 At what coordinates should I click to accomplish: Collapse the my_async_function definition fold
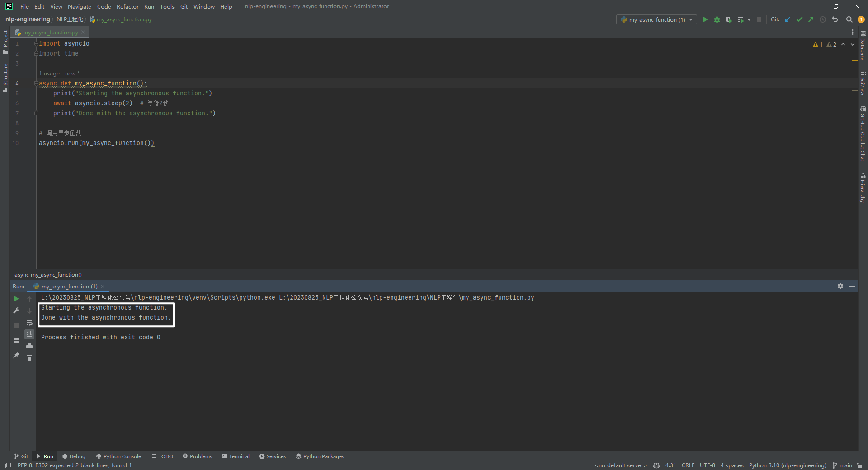click(x=36, y=84)
